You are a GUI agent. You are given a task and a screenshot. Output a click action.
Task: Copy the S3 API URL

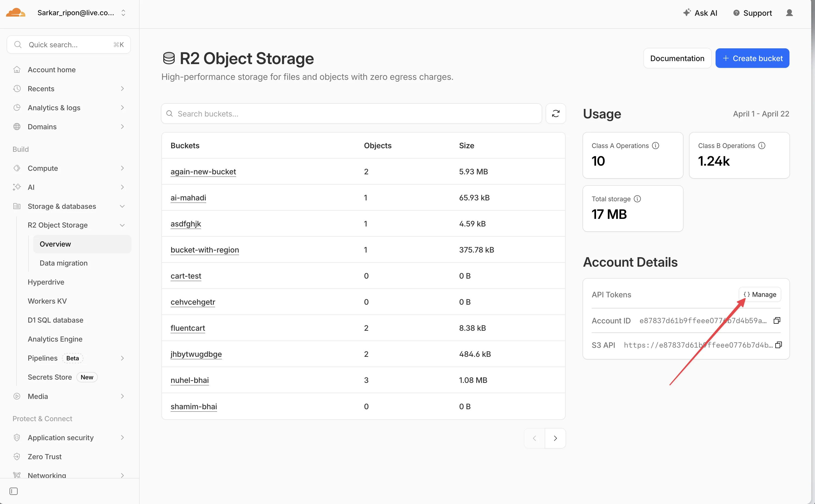[x=779, y=345]
